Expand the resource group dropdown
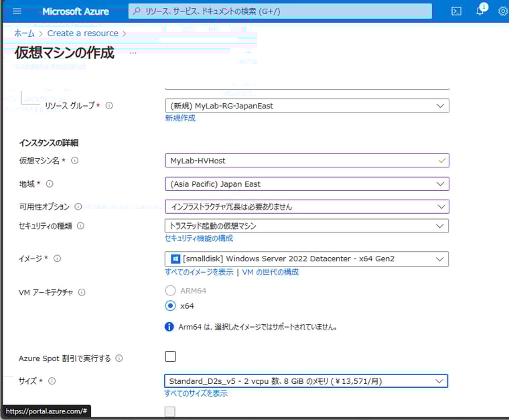 (x=307, y=105)
